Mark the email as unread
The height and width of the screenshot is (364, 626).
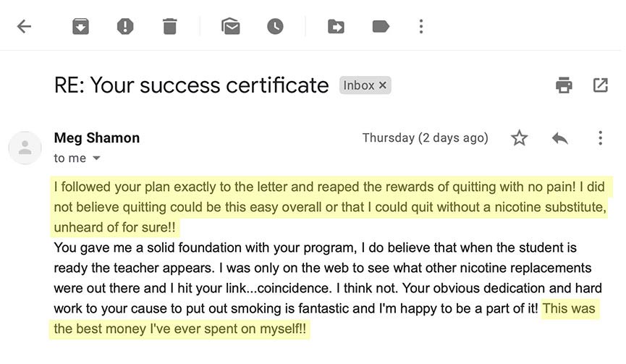coord(230,27)
